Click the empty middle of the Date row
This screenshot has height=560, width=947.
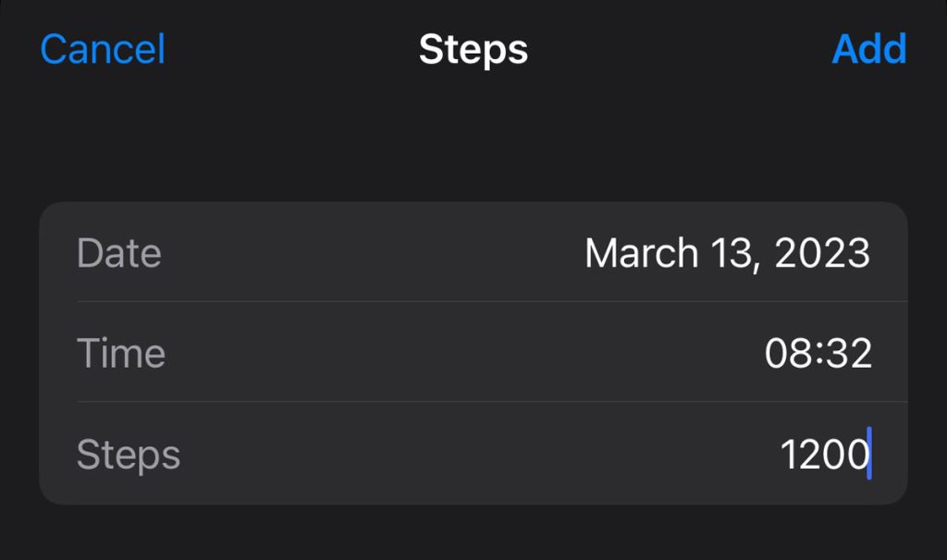(x=370, y=253)
